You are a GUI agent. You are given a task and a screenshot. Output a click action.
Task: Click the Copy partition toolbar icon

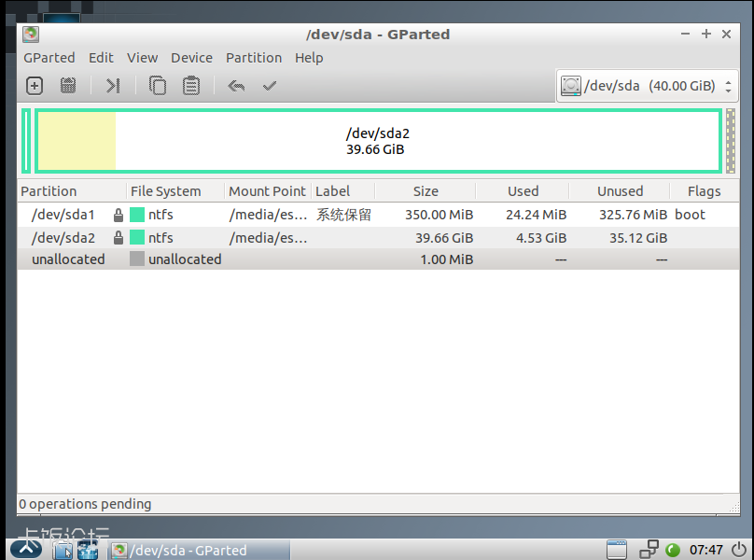[158, 86]
